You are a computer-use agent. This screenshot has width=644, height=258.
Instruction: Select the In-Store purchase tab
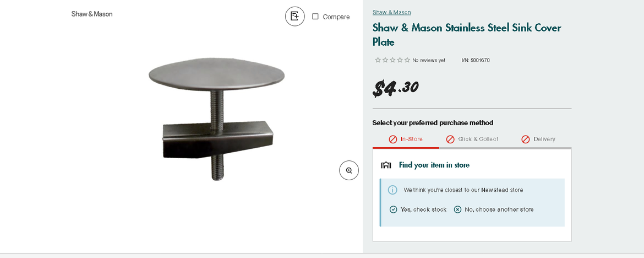tap(406, 139)
